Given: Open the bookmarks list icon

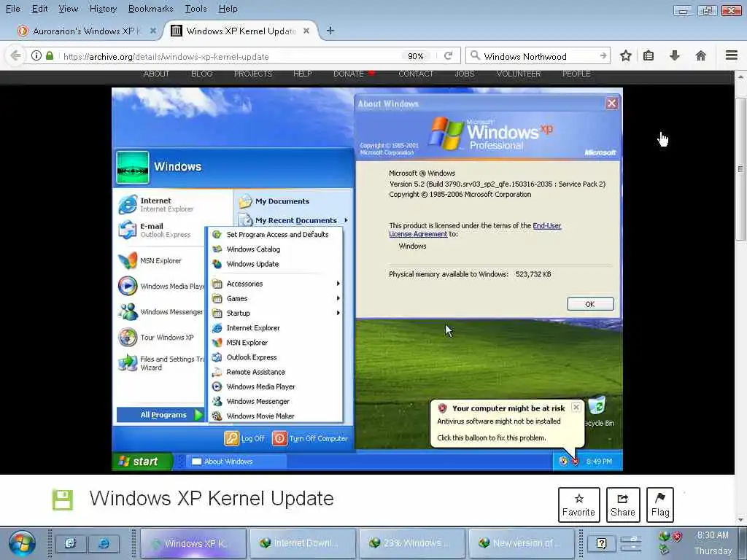Looking at the screenshot, I should pos(649,55).
